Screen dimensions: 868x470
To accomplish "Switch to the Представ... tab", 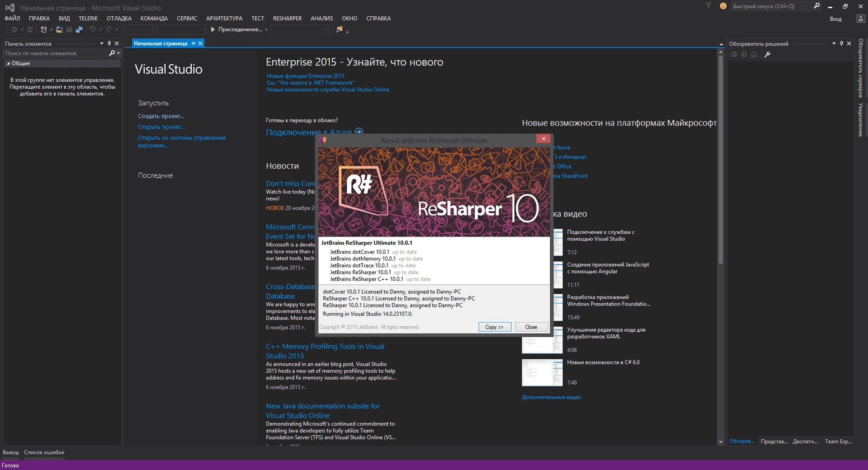I will coord(774,442).
